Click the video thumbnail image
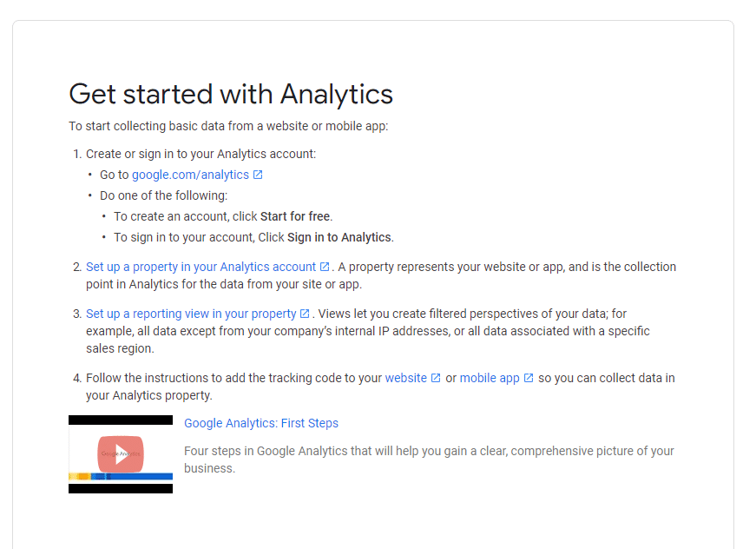Image resolution: width=756 pixels, height=549 pixels. [121, 454]
